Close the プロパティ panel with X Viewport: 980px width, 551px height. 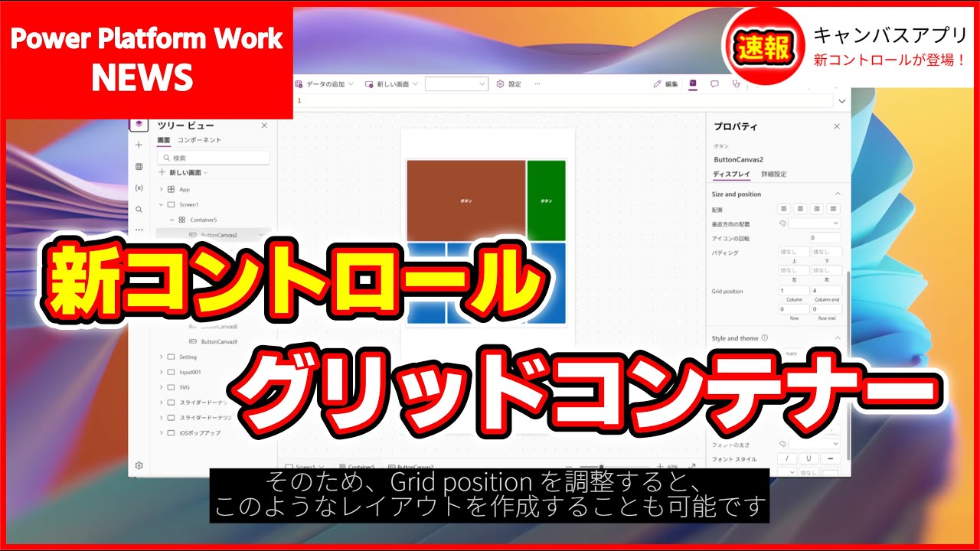(x=836, y=126)
